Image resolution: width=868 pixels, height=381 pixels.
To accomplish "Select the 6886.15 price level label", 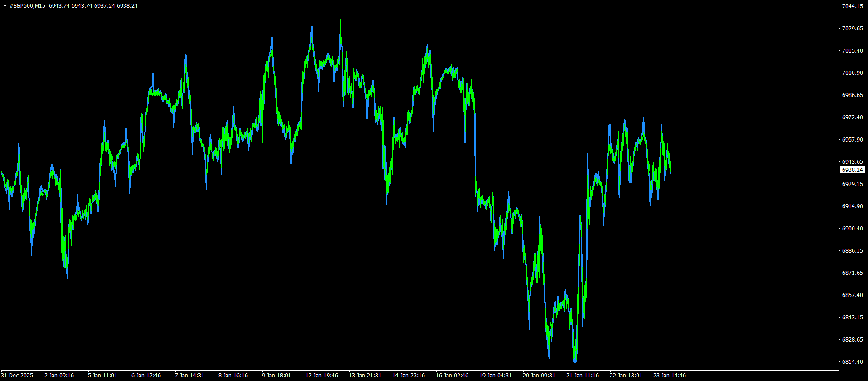I will coord(852,251).
